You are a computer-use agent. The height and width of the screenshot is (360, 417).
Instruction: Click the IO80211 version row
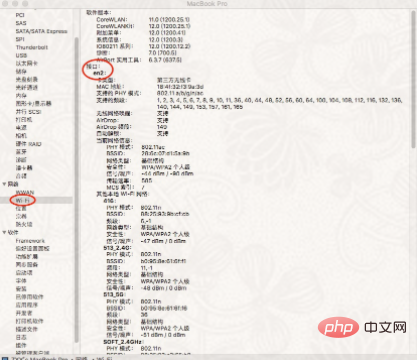pos(143,46)
